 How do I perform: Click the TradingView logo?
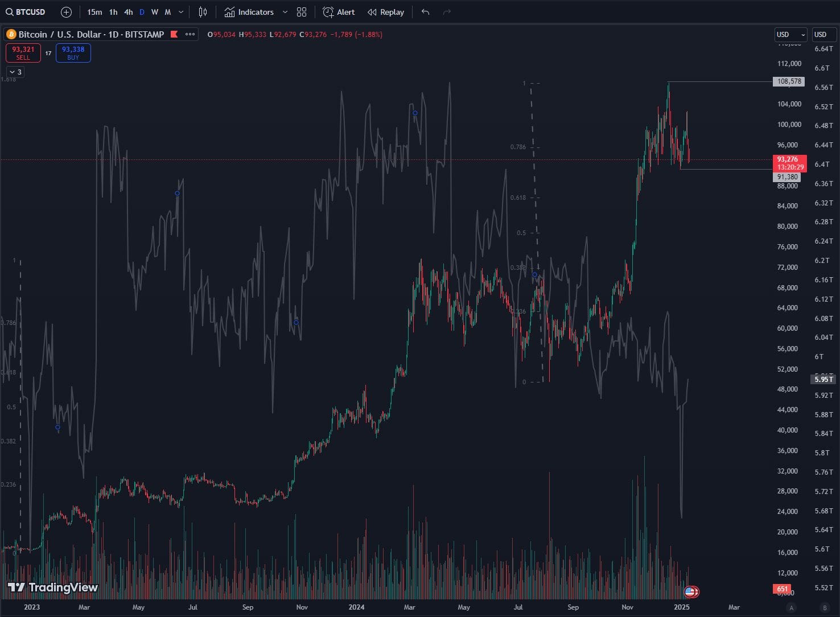tap(52, 587)
